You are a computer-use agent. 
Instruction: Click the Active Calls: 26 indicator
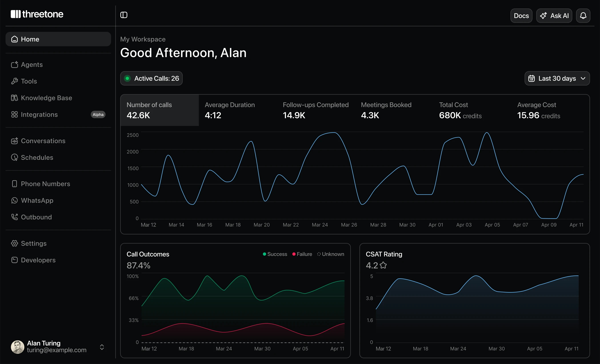(x=152, y=78)
